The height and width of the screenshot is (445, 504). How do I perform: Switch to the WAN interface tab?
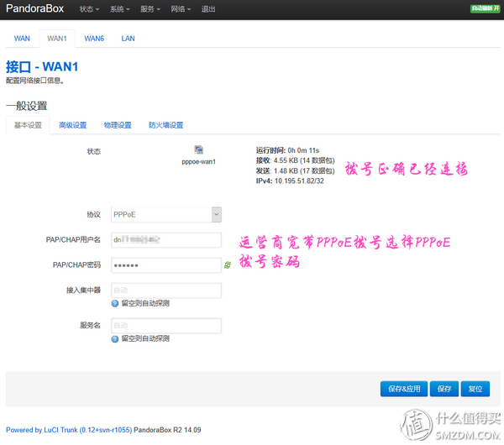pyautogui.click(x=22, y=39)
